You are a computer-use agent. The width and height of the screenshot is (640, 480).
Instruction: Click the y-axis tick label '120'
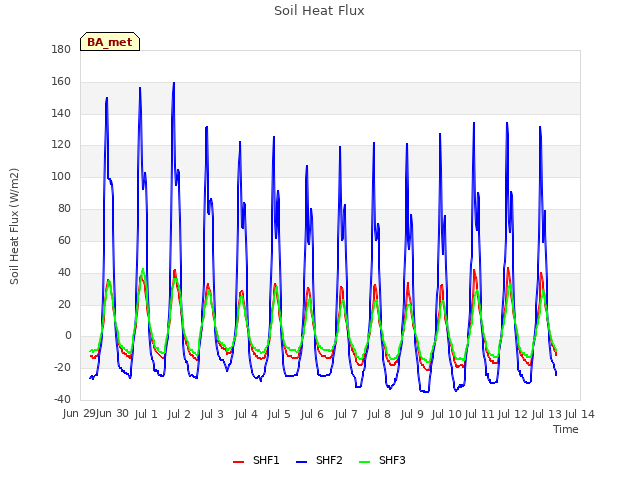pos(61,145)
